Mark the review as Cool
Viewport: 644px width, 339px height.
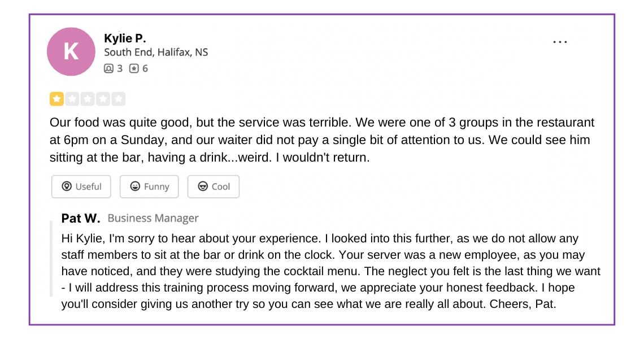214,186
